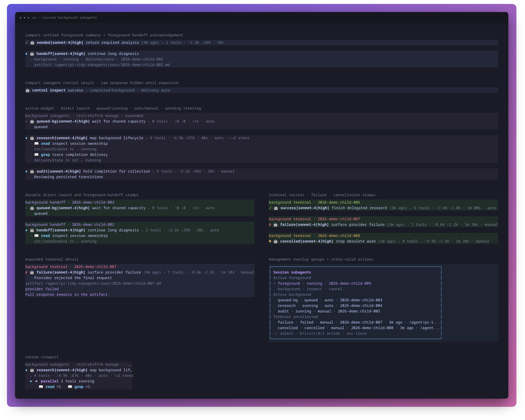525x420 pixels.
Task: Click the robot icon on queued-bg row under child-003
Action: (x=32, y=208)
